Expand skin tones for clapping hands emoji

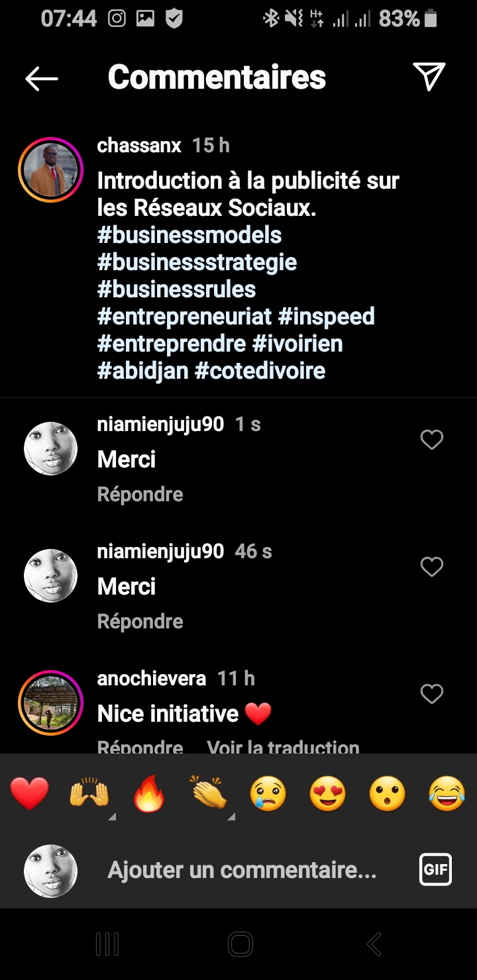click(231, 817)
